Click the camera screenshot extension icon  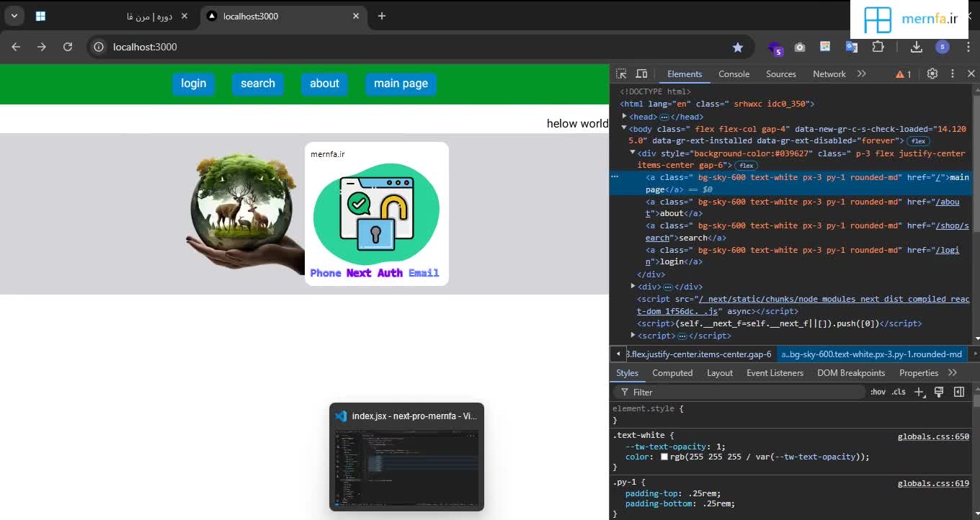click(x=800, y=47)
